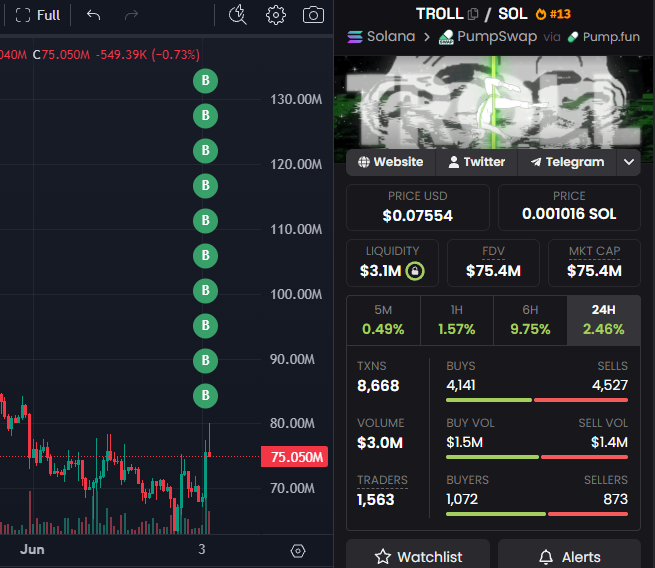Expand more social links chevron
Viewport: 655px width, 568px height.
(629, 162)
